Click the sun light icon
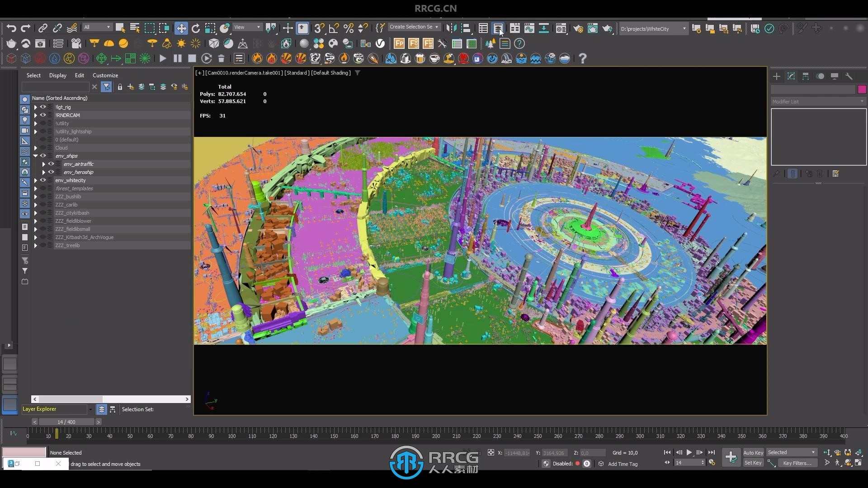868x488 pixels. 181,43
